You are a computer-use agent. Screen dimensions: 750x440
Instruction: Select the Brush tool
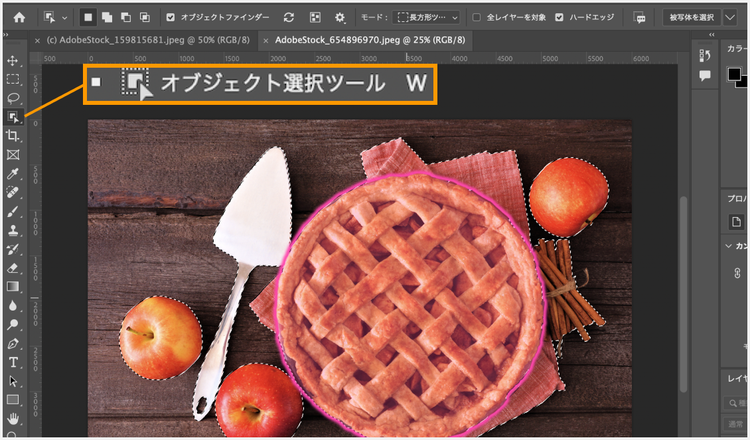click(x=13, y=211)
